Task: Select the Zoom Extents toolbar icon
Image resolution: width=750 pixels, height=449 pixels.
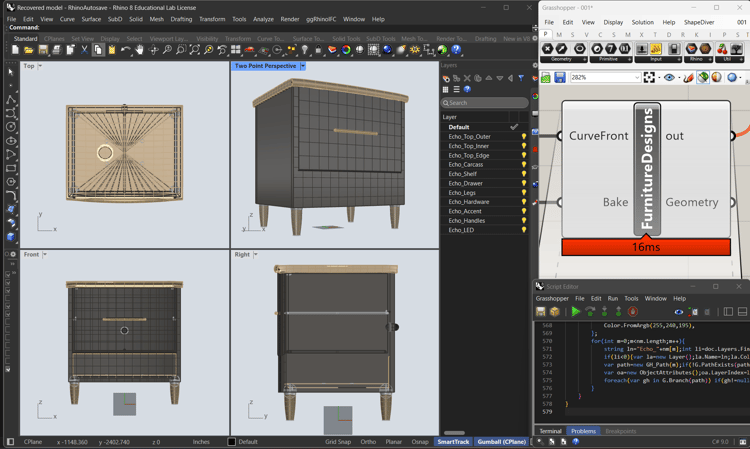Action: (195, 50)
